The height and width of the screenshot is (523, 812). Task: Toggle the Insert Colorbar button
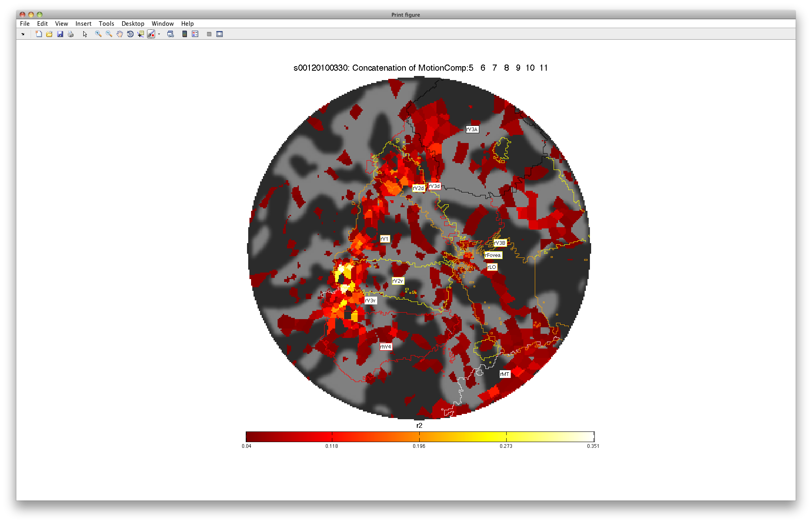click(185, 34)
